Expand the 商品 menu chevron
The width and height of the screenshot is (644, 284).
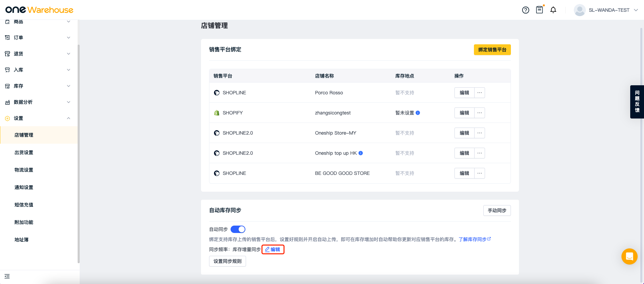tap(69, 21)
